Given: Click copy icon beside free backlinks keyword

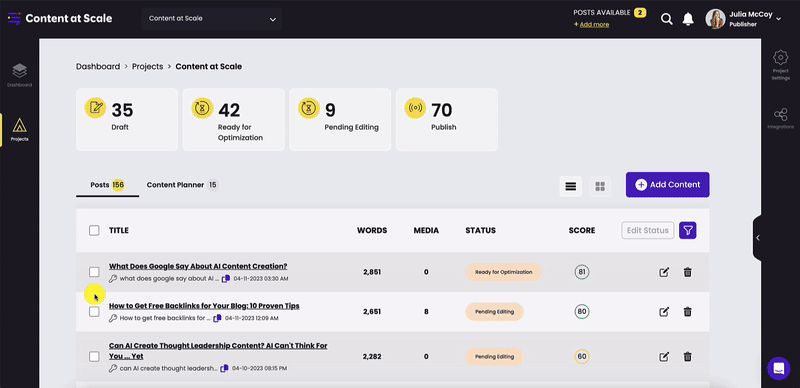Looking at the screenshot, I should point(217,318).
